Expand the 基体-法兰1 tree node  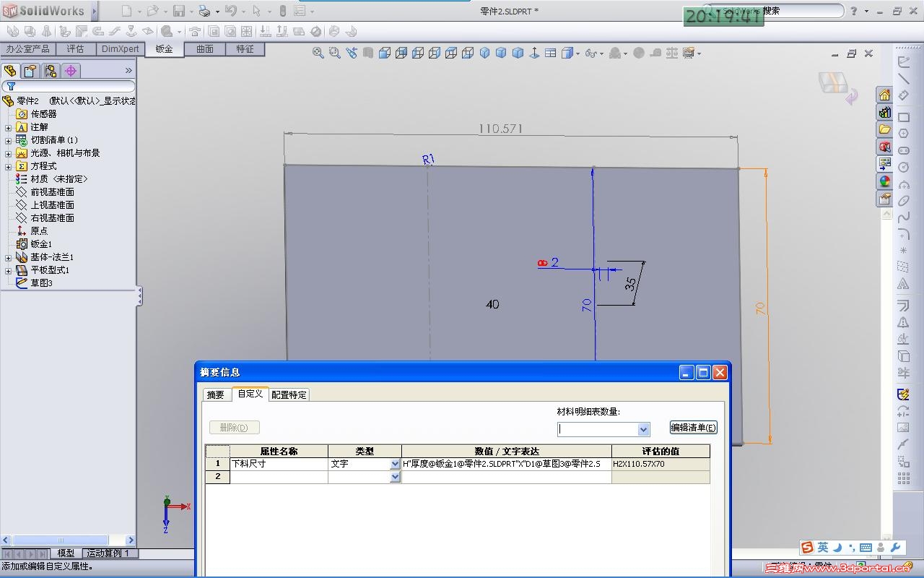(x=9, y=257)
